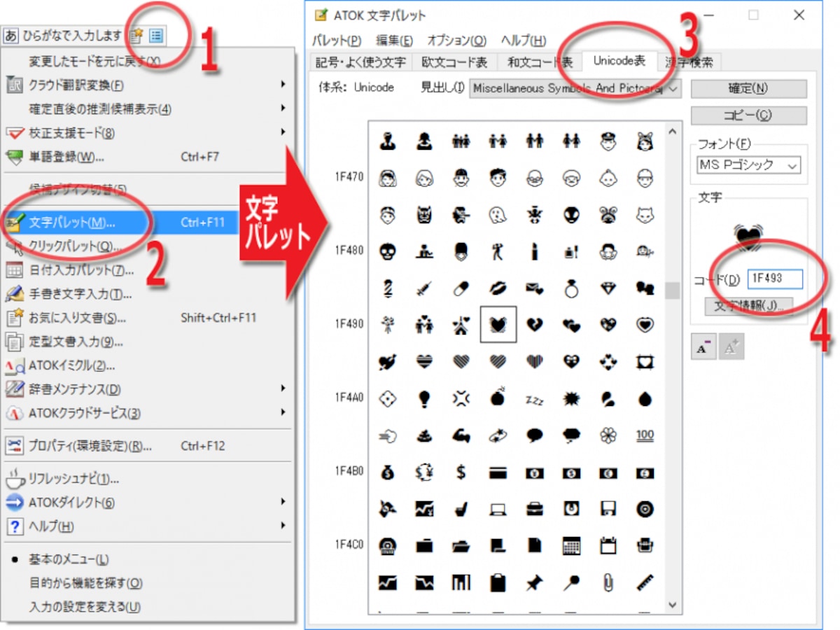Expand 確定直後の推測候補表示 submenu
Viewport: 840px width, 630px height.
283,108
